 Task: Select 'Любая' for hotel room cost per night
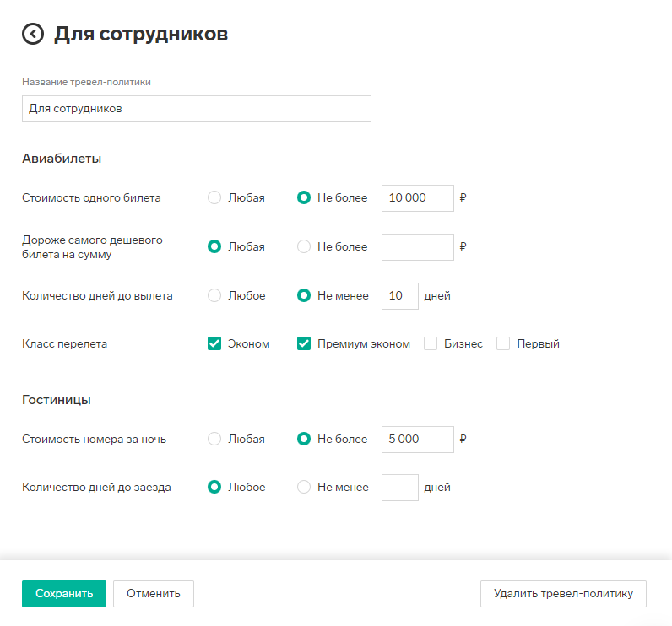coord(214,439)
